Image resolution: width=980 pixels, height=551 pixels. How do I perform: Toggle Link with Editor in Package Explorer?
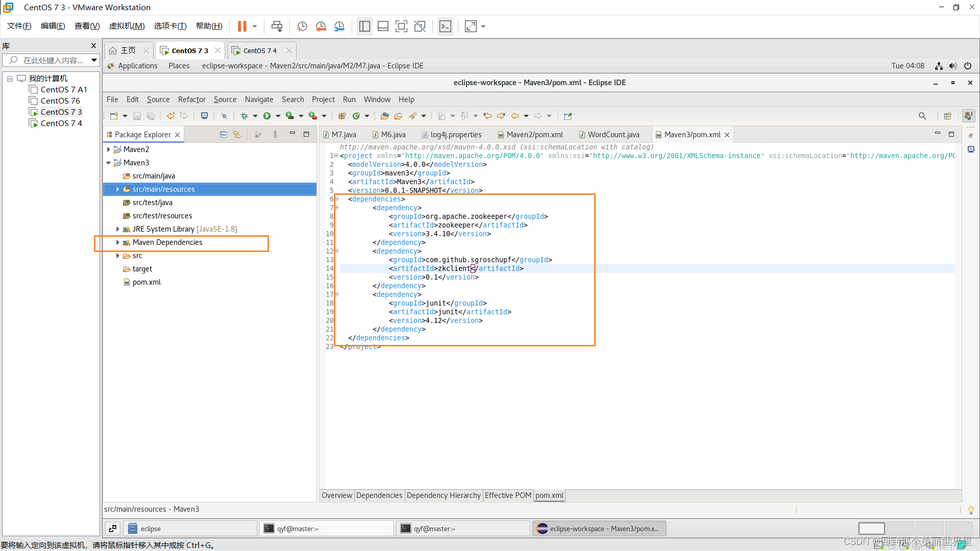237,134
